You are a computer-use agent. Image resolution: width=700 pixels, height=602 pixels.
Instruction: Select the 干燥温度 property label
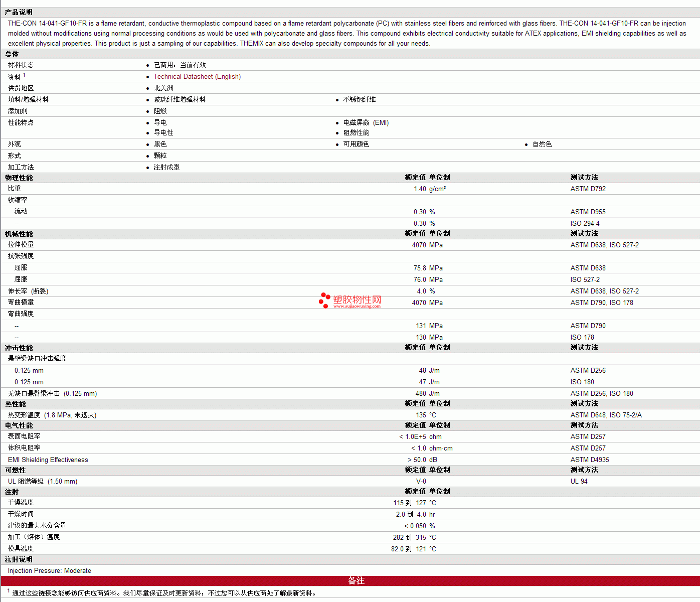coord(21,503)
